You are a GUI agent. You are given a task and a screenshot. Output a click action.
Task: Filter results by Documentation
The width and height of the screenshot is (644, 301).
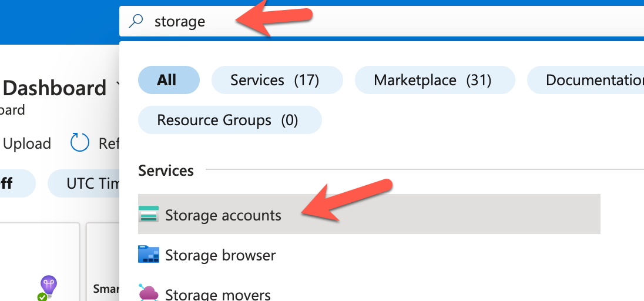click(x=586, y=80)
